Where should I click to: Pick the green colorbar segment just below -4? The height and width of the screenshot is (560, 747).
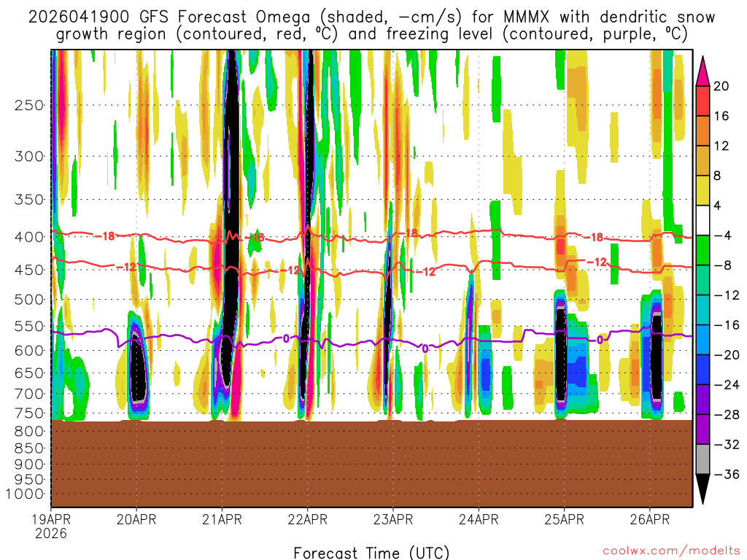coord(703,250)
